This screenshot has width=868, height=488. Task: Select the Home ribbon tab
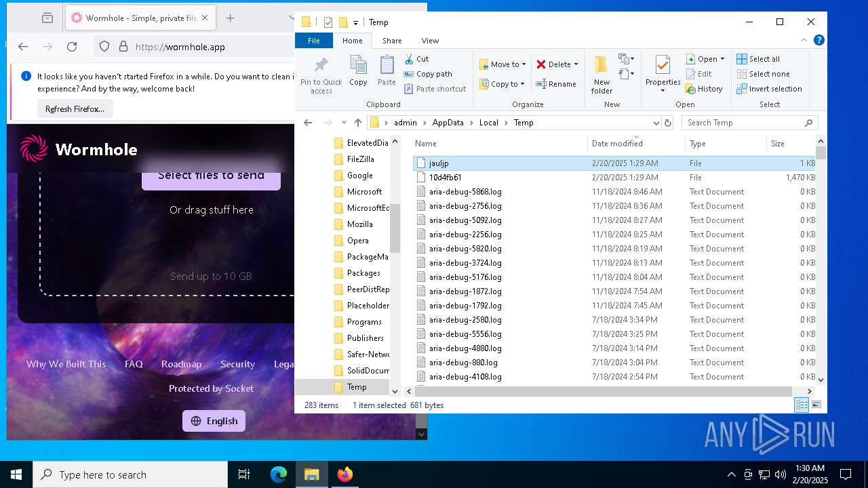353,41
